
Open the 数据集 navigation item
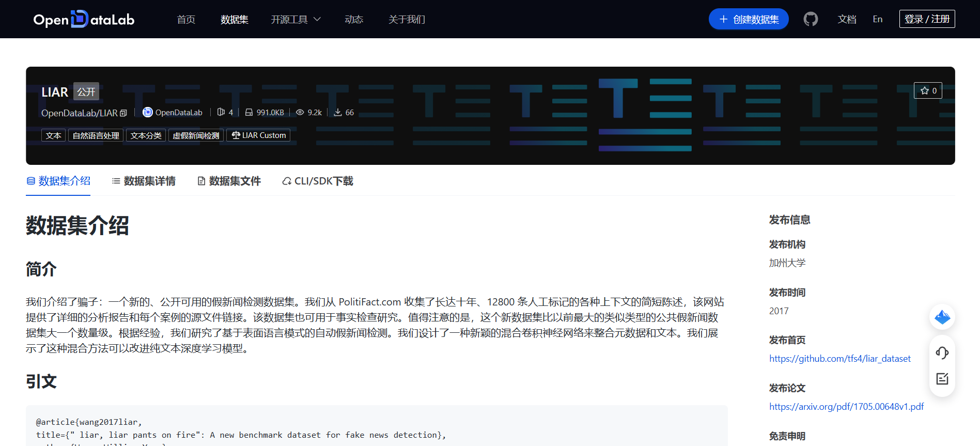click(235, 19)
